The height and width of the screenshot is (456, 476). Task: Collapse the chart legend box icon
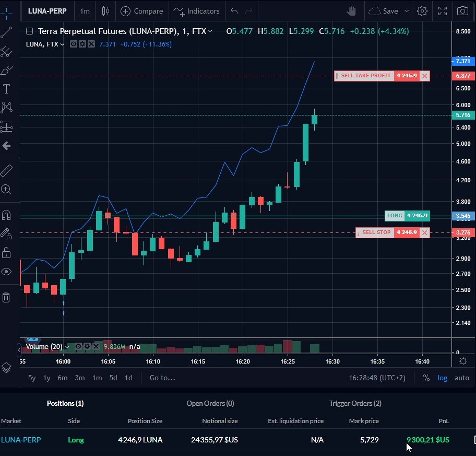pos(29,31)
